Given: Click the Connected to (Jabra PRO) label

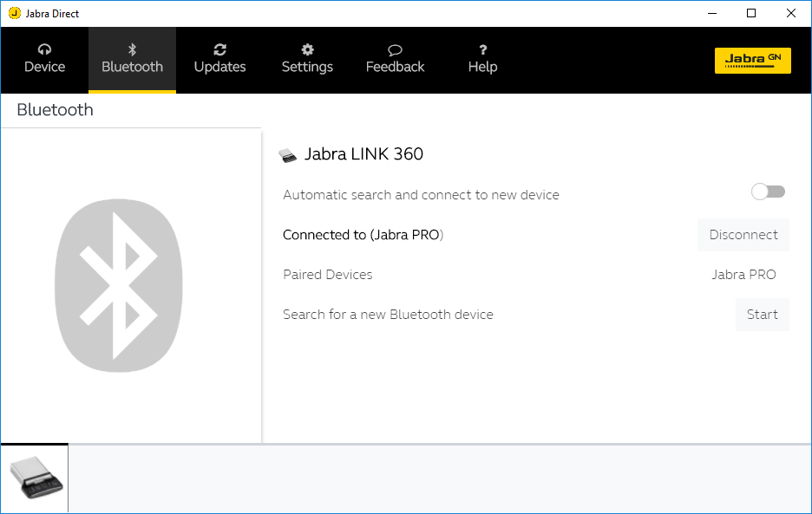Looking at the screenshot, I should point(363,235).
